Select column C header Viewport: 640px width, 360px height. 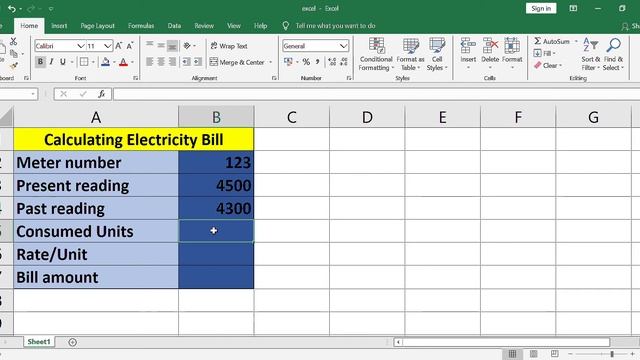tap(291, 117)
